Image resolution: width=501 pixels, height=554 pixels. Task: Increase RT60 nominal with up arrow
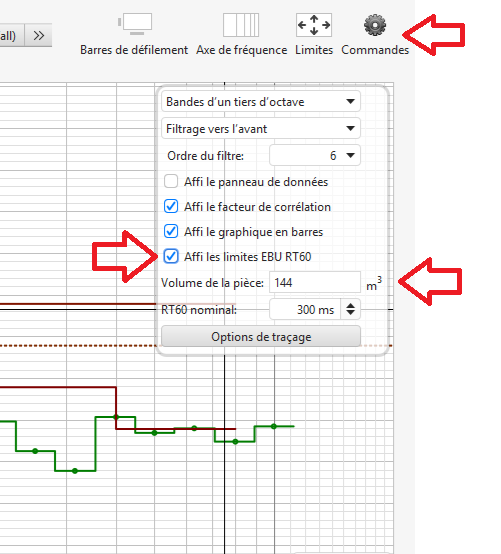[350, 305]
